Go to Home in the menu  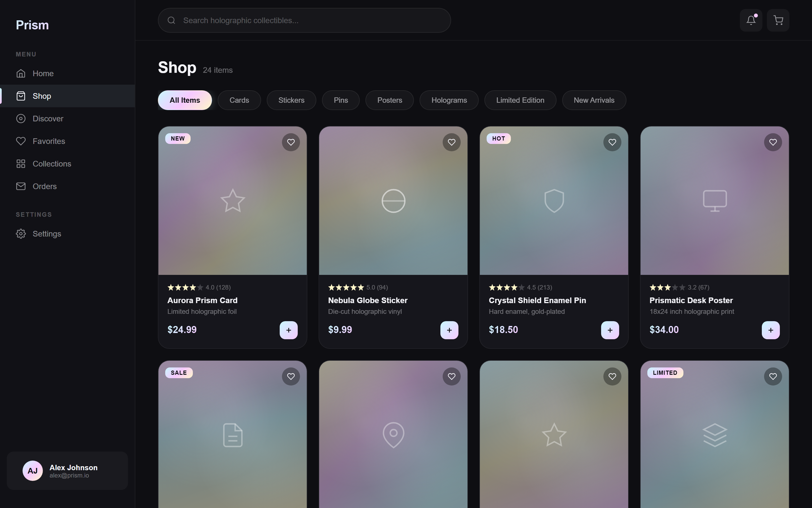(x=67, y=73)
